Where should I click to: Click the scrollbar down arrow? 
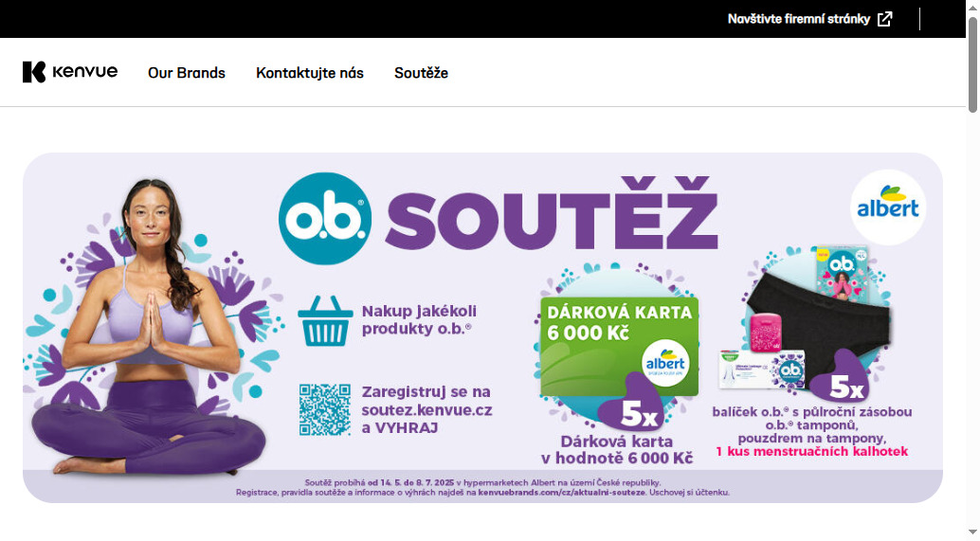pos(972,532)
